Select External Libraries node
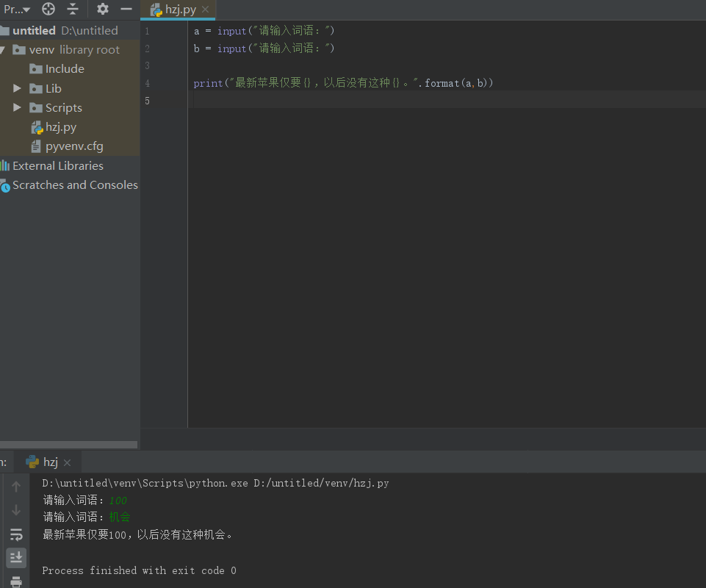This screenshot has width=706, height=588. click(57, 166)
